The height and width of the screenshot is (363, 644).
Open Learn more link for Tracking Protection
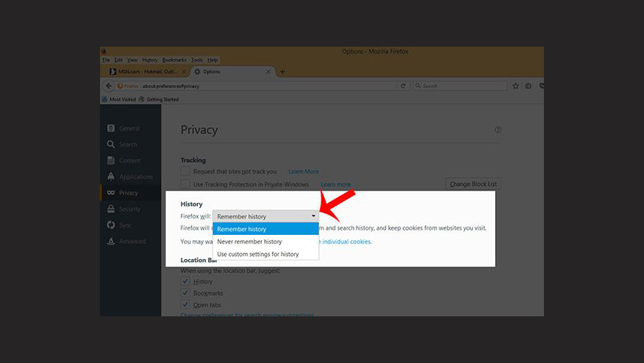336,185
